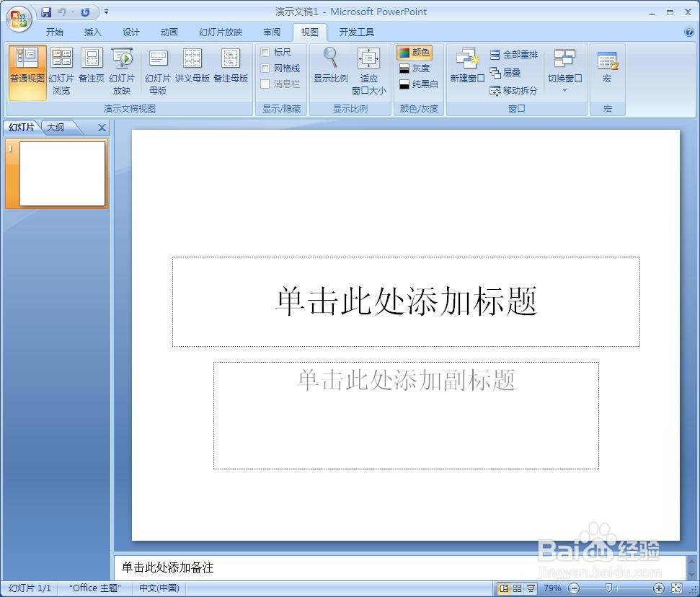The height and width of the screenshot is (597, 700).
Task: Click Arrange All (全部重排)
Action: [x=514, y=55]
